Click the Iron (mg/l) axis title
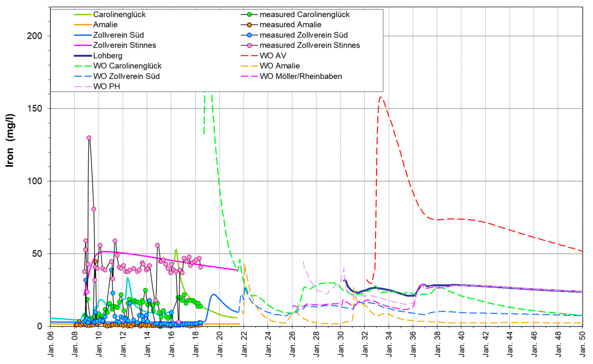Image resolution: width=593 pixels, height=364 pixels. click(10, 140)
